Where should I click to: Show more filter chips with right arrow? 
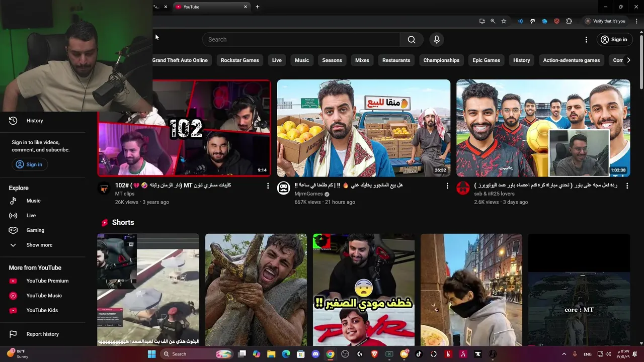628,60
